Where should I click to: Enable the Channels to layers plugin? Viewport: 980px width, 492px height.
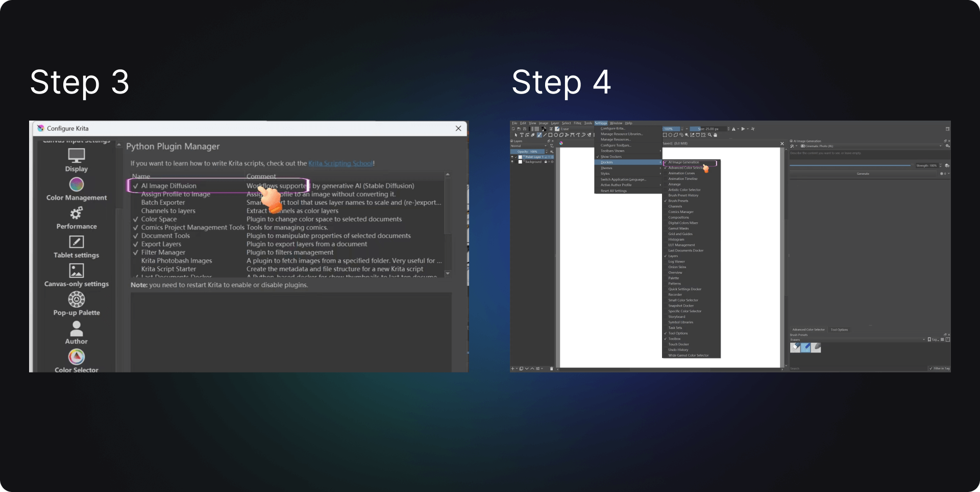pyautogui.click(x=136, y=211)
